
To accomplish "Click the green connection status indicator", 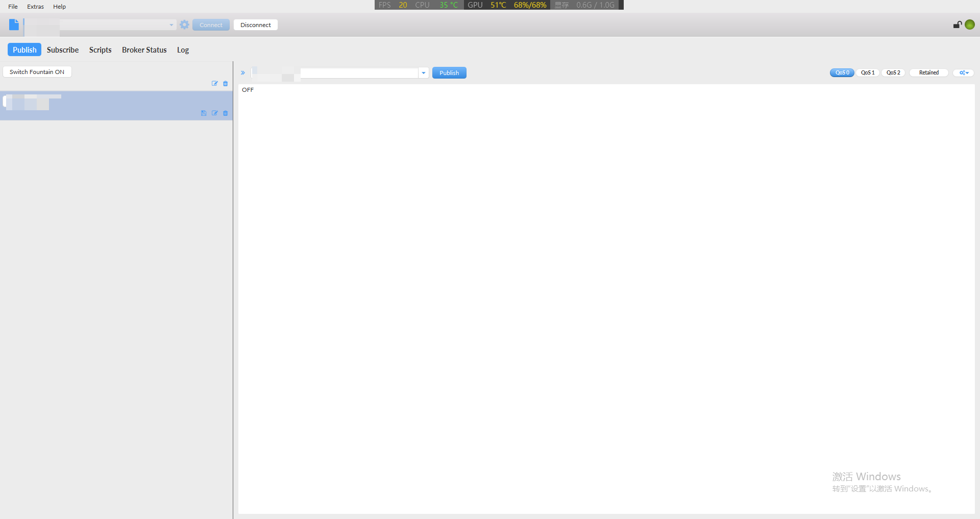I will (970, 24).
